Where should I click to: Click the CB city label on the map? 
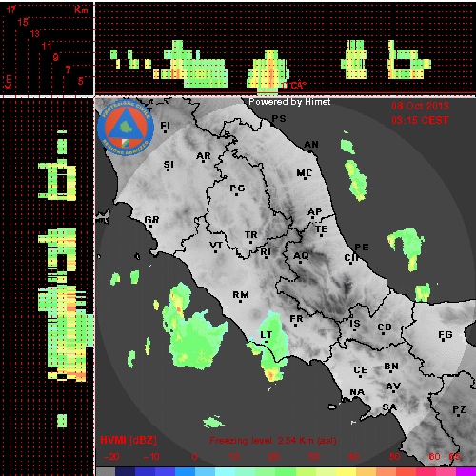pyautogui.click(x=385, y=327)
